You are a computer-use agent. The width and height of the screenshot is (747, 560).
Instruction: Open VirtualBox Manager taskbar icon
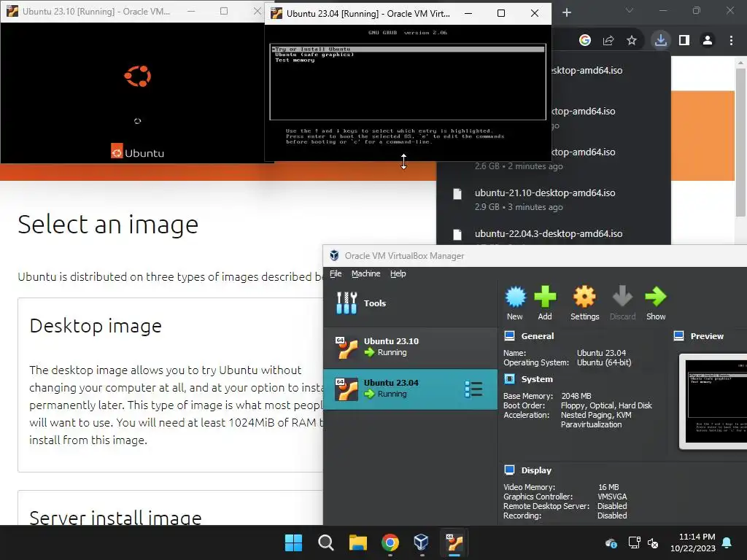(x=422, y=542)
